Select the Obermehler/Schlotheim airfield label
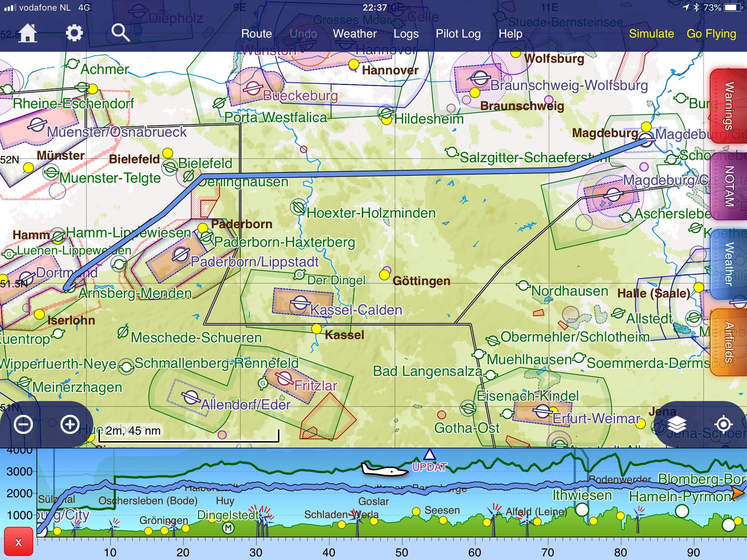 (575, 337)
